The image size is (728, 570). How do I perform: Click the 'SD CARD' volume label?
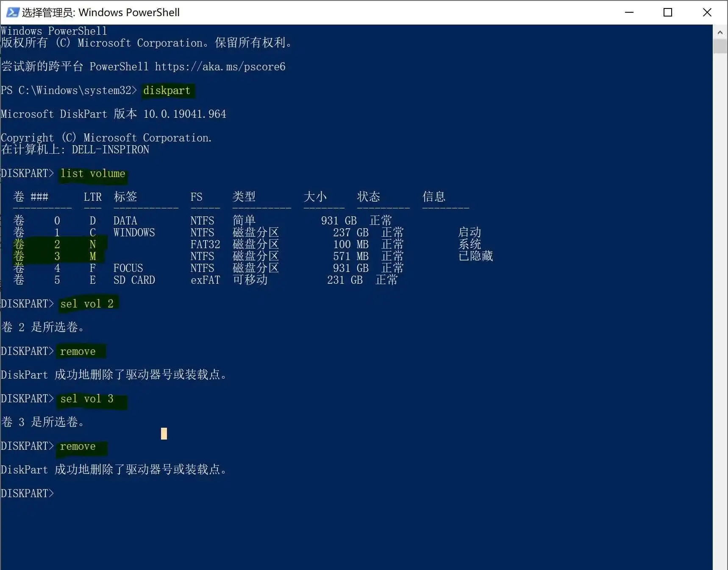click(x=134, y=280)
